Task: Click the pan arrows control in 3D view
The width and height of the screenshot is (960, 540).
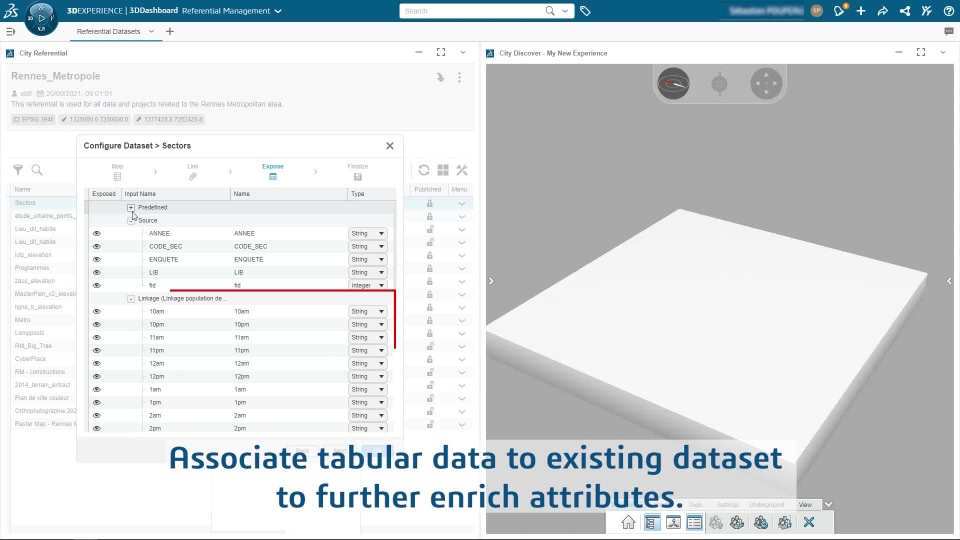Action: [766, 83]
